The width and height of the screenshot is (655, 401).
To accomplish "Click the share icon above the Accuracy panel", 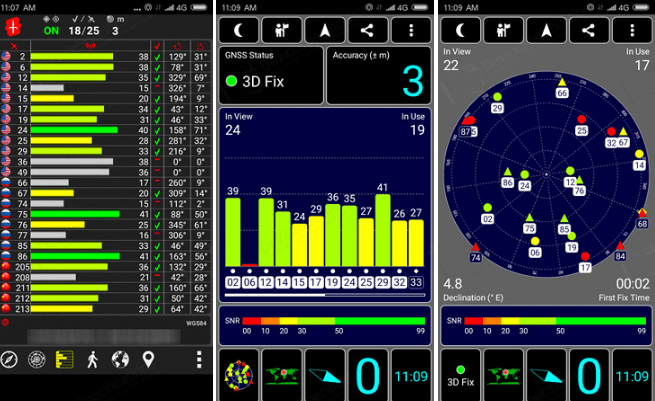I will pyautogui.click(x=369, y=29).
